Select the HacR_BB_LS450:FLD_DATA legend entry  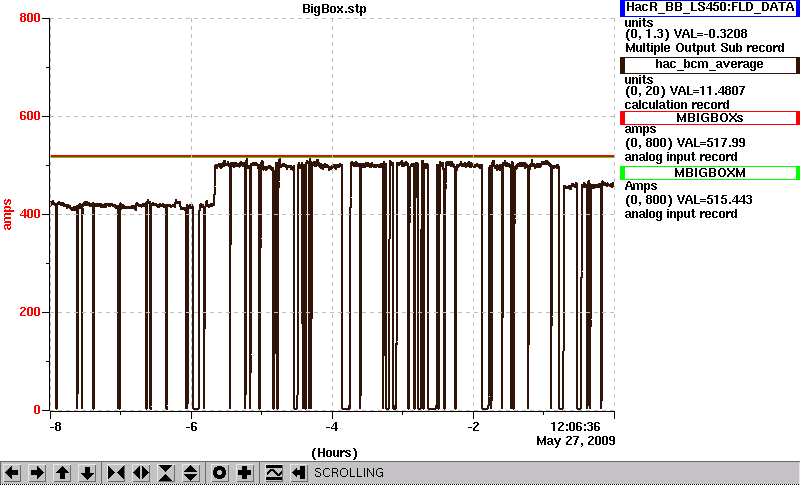(710, 8)
